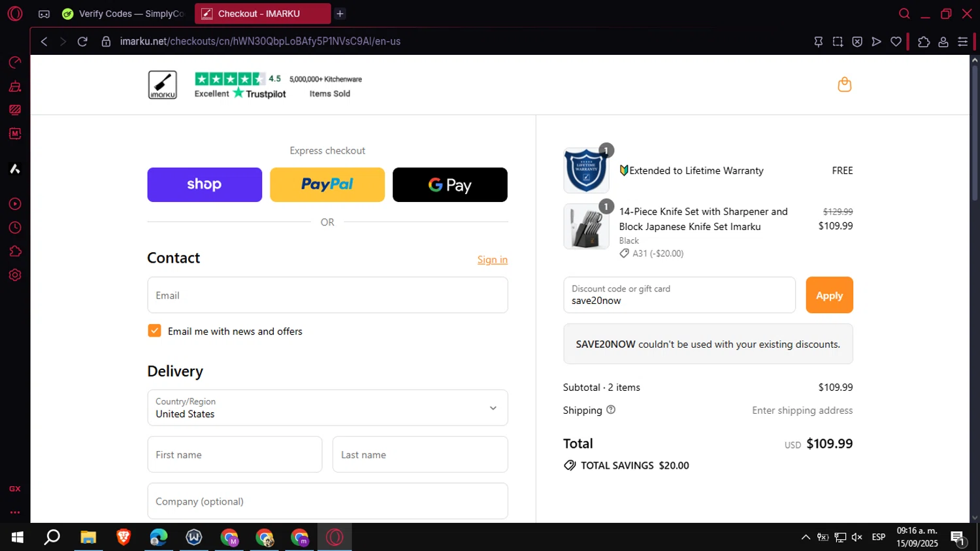Image resolution: width=980 pixels, height=551 pixels.
Task: Open the player send arrow icon
Action: click(x=877, y=41)
